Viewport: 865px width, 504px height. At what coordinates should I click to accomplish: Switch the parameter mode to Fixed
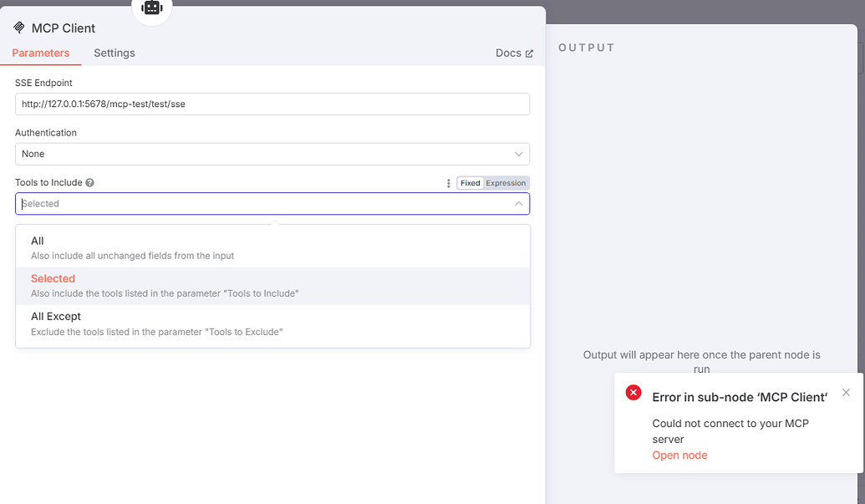[x=469, y=182]
